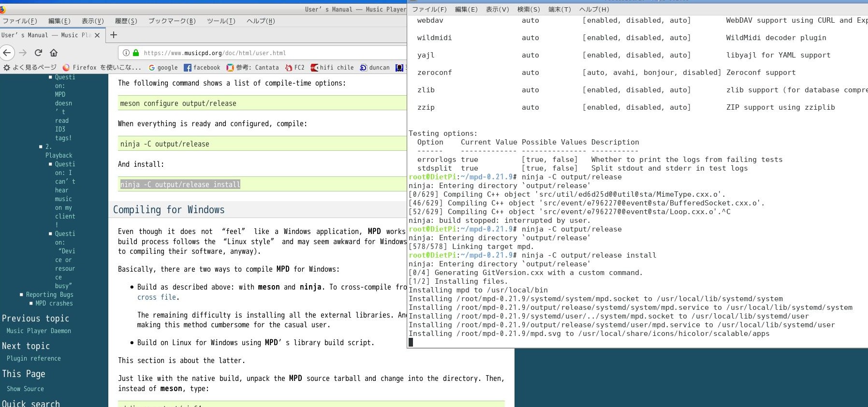Click the 'zeroconf' option row in terminal
This screenshot has width=868, height=407.
coord(606,73)
